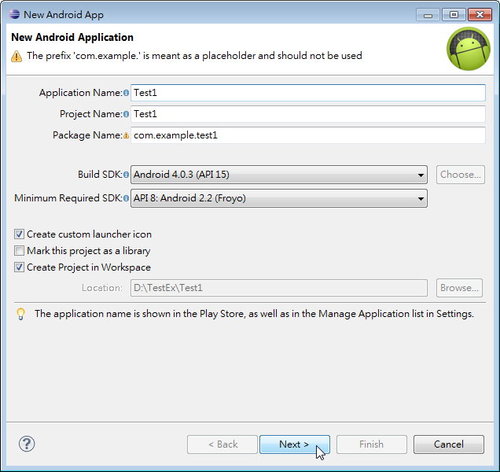Click info icon next to Build SDK
The width and height of the screenshot is (500, 472).
click(126, 174)
